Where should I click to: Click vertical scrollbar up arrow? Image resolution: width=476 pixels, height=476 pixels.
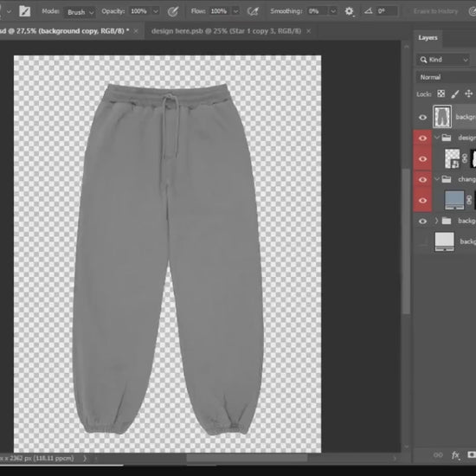[407, 47]
